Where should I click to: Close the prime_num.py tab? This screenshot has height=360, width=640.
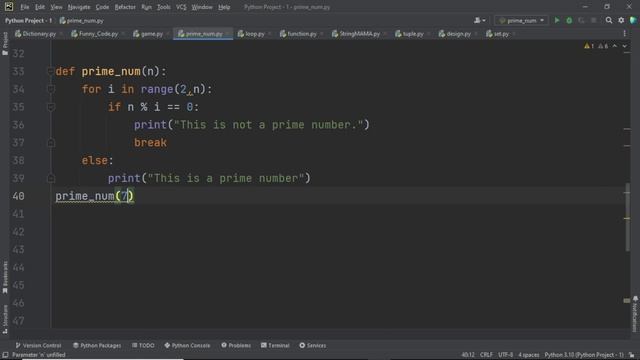pos(228,34)
